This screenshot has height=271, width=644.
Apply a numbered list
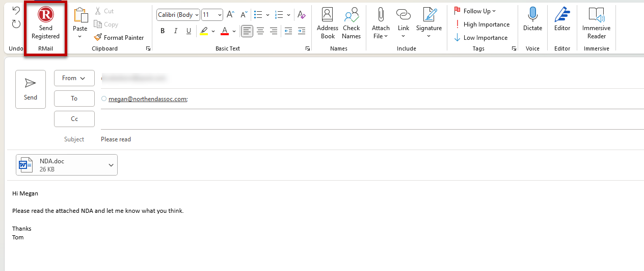(x=280, y=15)
